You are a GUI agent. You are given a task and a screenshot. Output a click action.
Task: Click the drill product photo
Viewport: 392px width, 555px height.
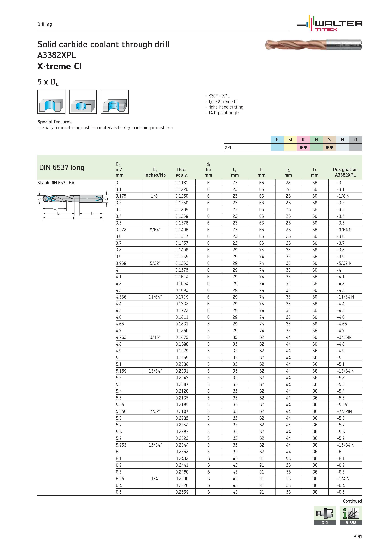point(313,45)
